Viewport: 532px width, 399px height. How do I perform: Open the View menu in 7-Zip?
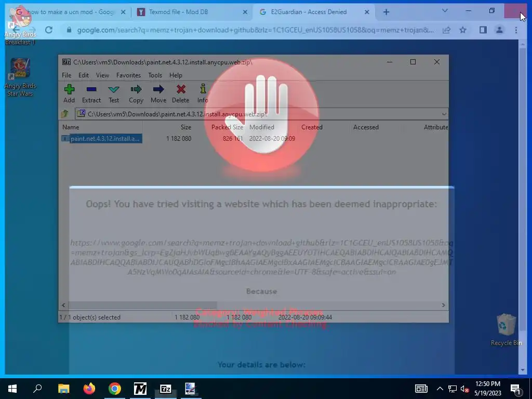point(102,75)
